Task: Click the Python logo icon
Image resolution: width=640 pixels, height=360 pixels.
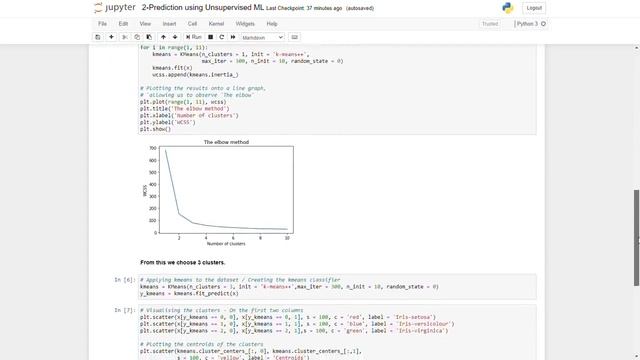Action: coord(508,8)
